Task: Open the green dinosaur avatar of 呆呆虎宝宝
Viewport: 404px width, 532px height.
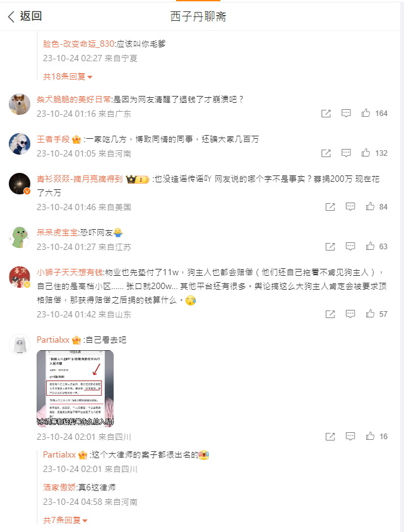Action: [20, 237]
